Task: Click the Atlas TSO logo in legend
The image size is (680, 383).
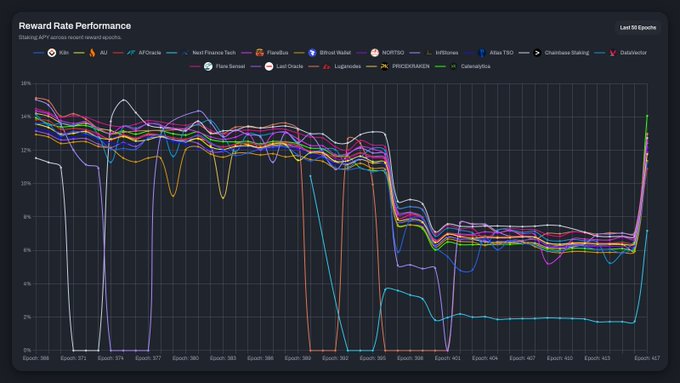Action: pos(481,53)
